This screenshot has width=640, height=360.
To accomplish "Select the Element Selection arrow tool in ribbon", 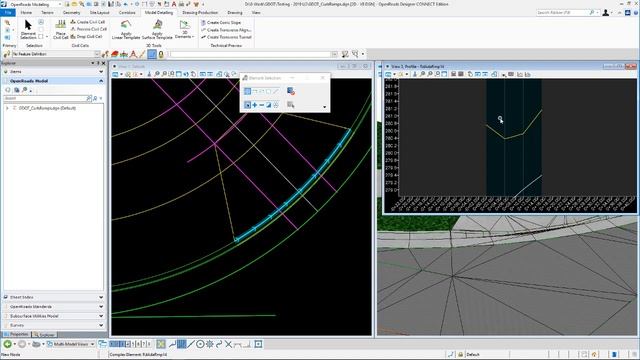I will click(28, 29).
